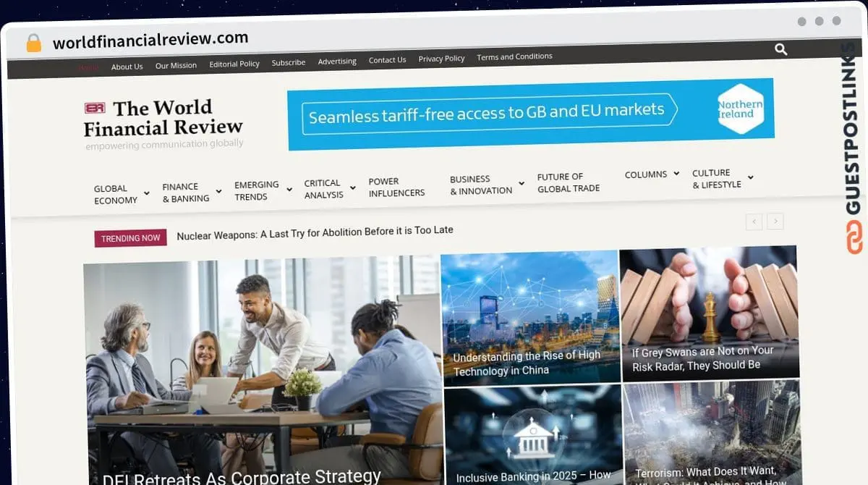This screenshot has width=868, height=485.
Task: Open the Home link in top bar
Action: point(89,67)
